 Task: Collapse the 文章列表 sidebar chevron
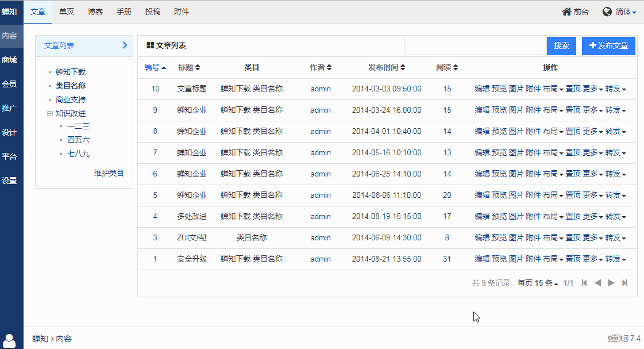point(125,45)
